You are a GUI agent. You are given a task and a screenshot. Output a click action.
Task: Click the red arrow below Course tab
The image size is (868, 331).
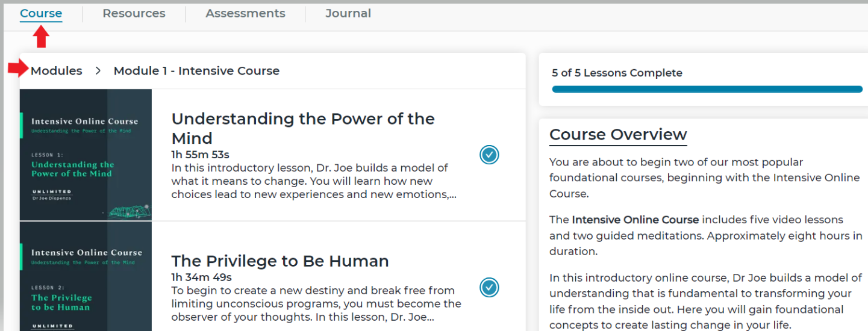point(41,37)
